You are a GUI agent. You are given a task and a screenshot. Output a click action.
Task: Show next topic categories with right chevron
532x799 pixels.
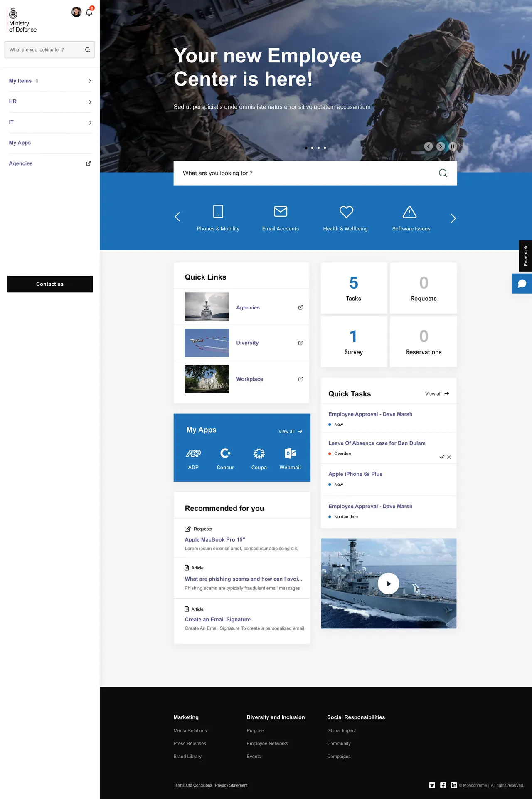453,218
